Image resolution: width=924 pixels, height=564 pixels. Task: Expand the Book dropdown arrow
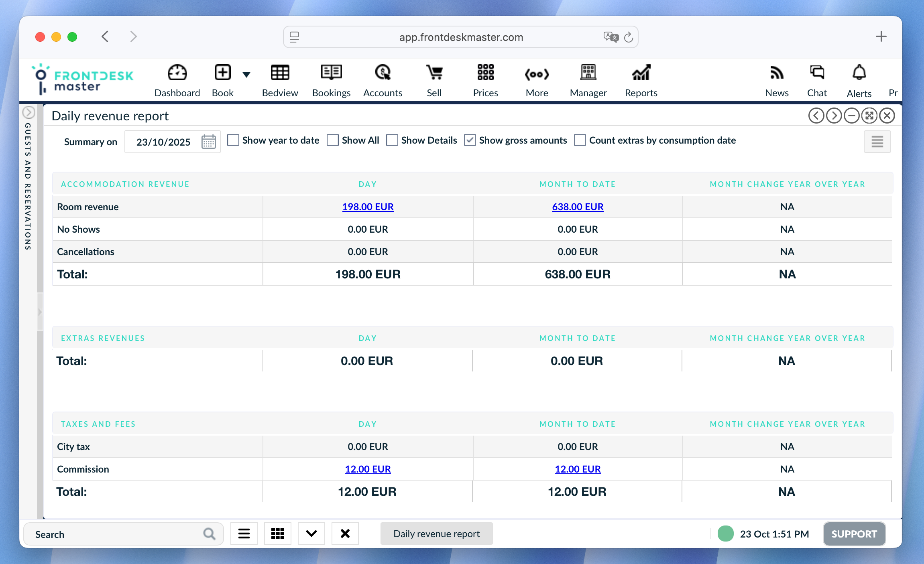point(246,75)
